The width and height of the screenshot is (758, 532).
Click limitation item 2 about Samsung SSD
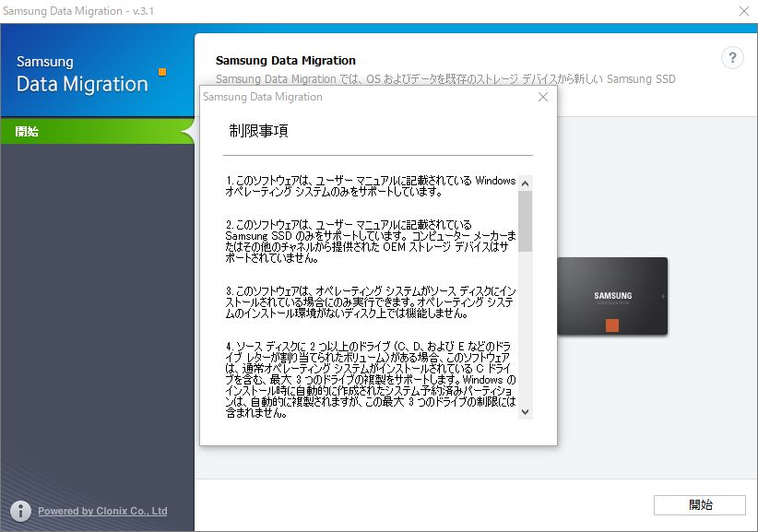click(x=371, y=242)
